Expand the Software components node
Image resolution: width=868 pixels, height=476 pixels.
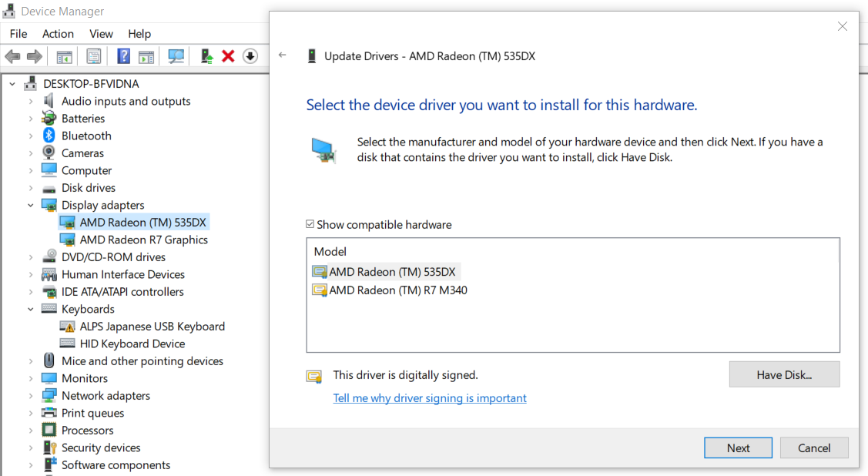pyautogui.click(x=31, y=465)
